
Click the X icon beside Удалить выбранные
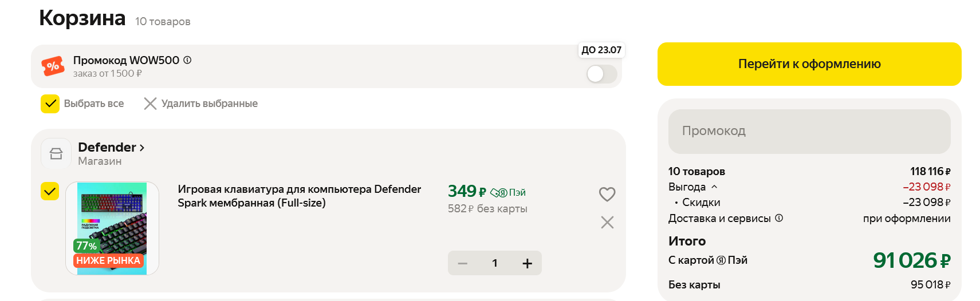150,104
